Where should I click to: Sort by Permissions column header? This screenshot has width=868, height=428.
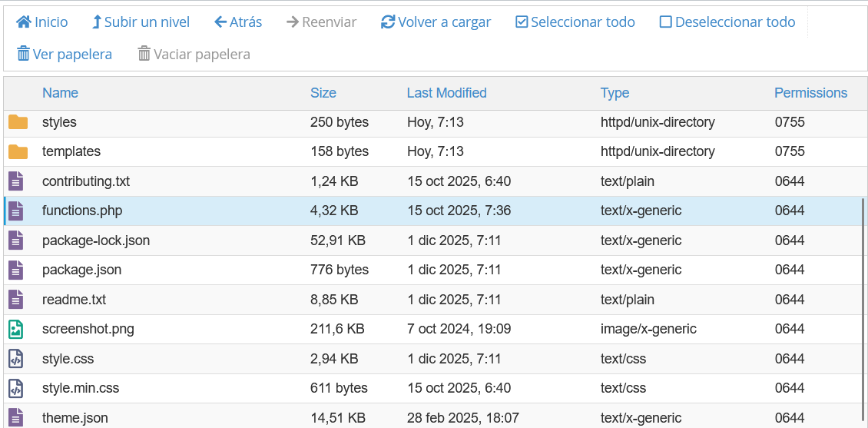811,92
